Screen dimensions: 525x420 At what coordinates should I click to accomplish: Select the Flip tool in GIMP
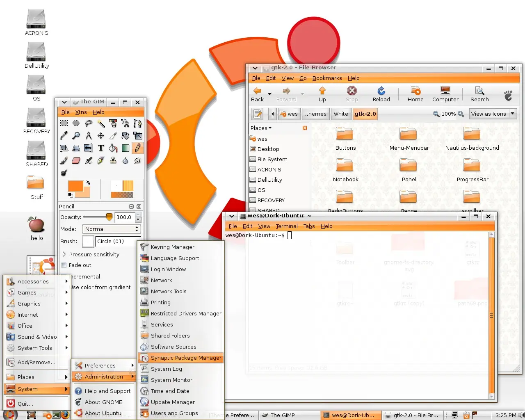pyautogui.click(x=89, y=148)
